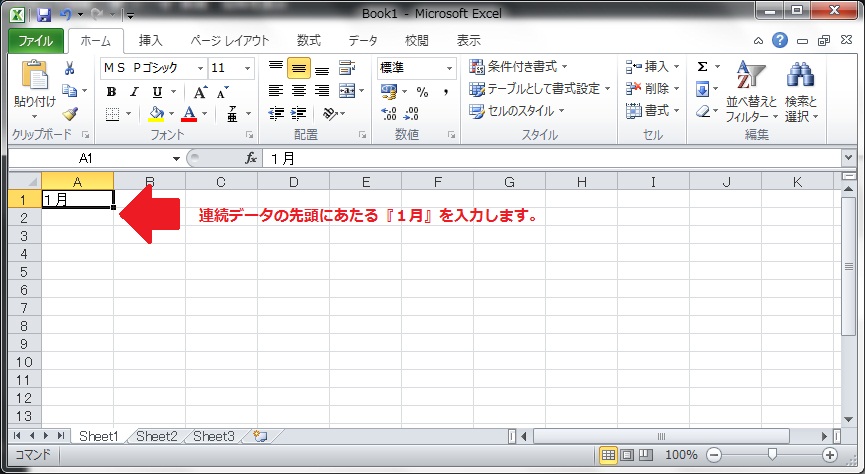This screenshot has width=865, height=474.
Task: Open the Name Box dropdown arrow
Action: pos(177,159)
